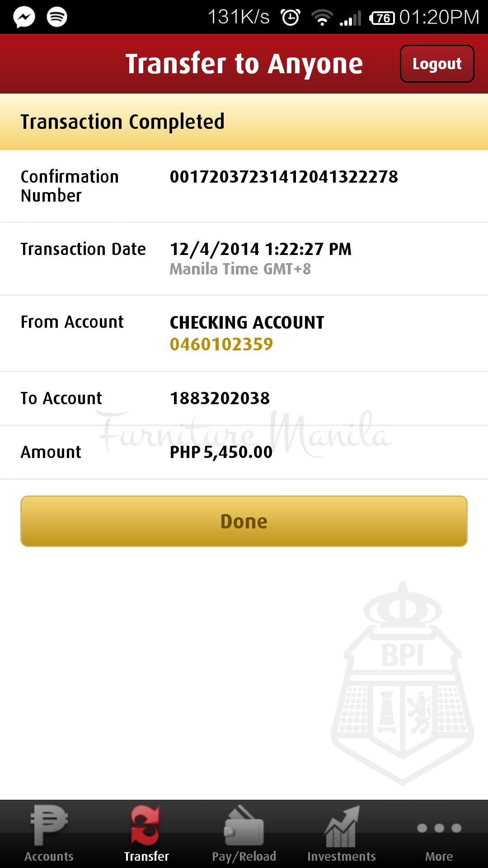Tap the Wi-Fi signal icon
The height and width of the screenshot is (868, 488).
322,18
